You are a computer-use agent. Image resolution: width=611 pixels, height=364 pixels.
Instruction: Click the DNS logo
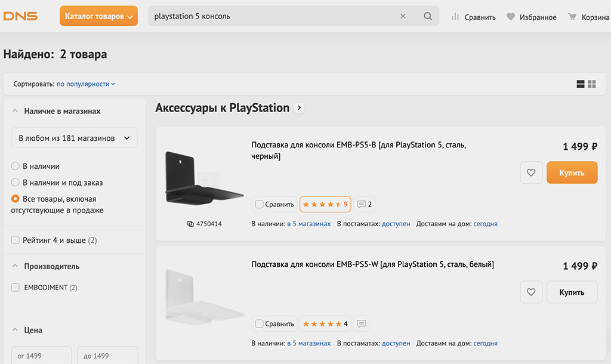(x=20, y=16)
